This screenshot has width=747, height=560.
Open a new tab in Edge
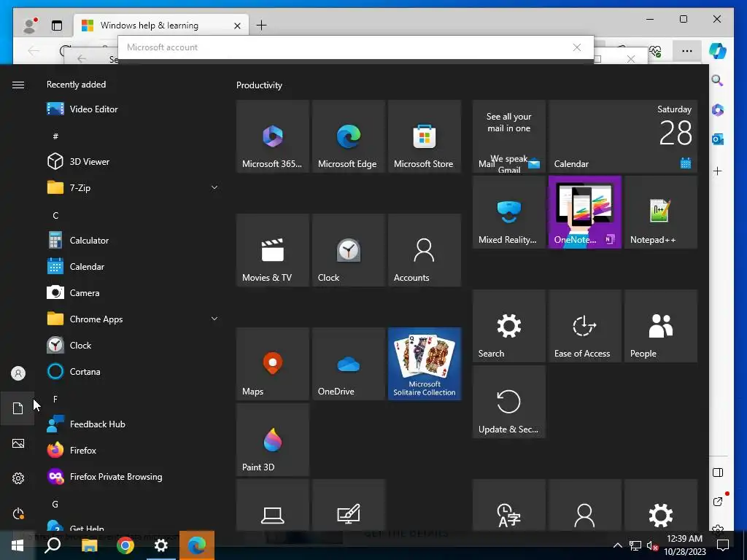click(262, 26)
